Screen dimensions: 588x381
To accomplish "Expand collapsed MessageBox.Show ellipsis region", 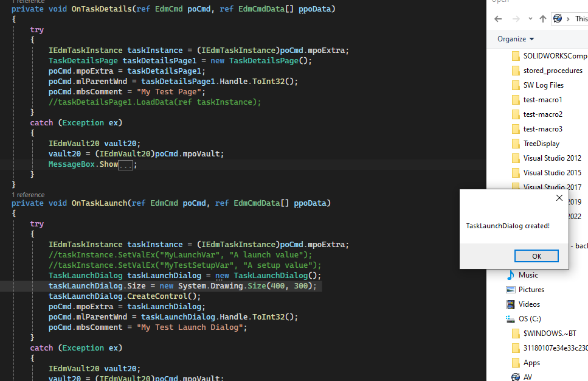I will (x=126, y=164).
